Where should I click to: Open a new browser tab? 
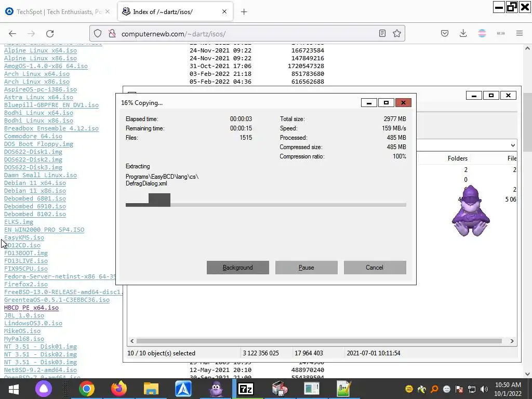tap(244, 12)
